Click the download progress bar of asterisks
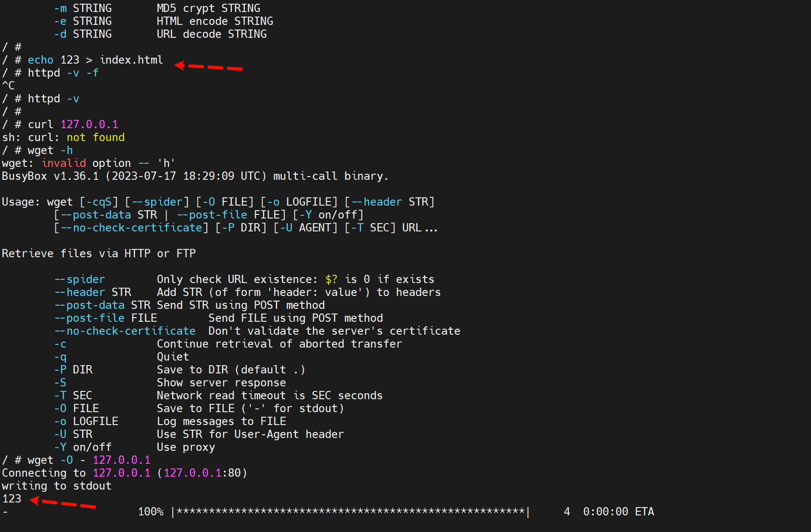This screenshot has width=811, height=532. pyautogui.click(x=351, y=512)
